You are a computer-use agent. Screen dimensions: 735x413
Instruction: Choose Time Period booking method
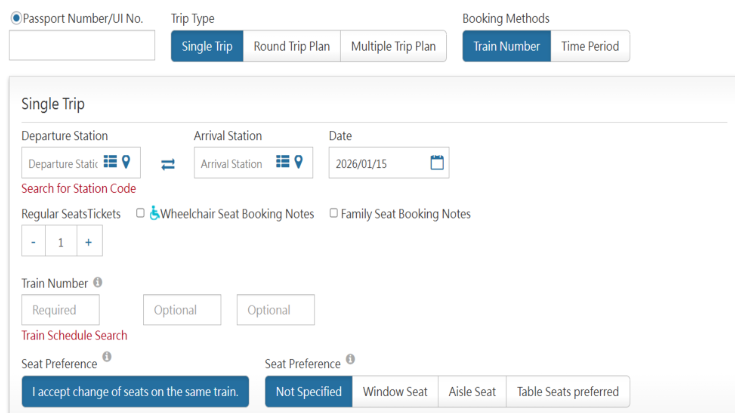pos(590,46)
